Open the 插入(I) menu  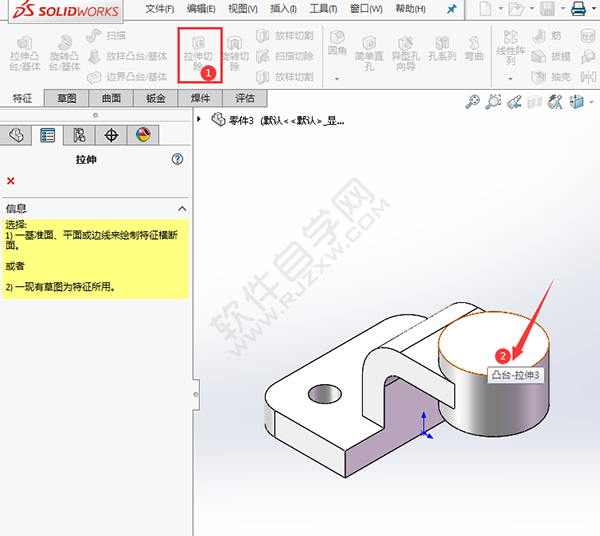pos(283,8)
